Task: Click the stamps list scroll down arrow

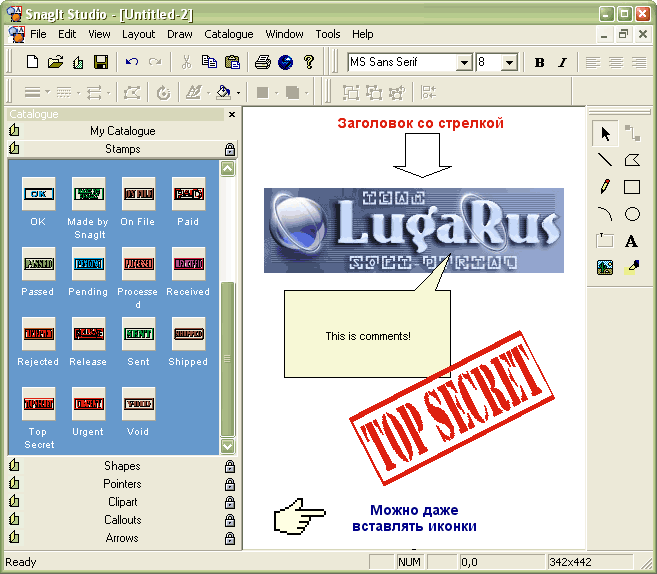Action: (228, 446)
